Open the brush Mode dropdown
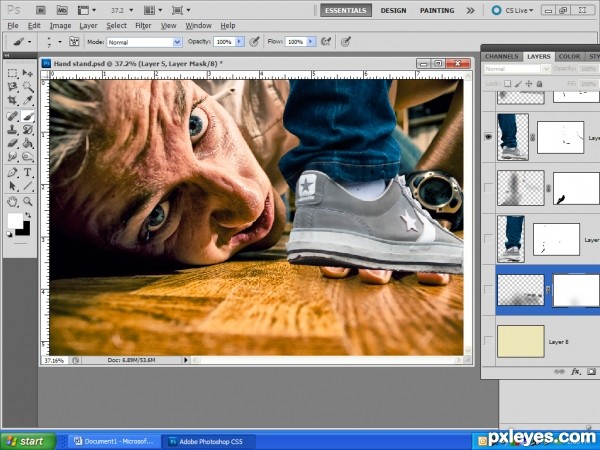Viewport: 600px width, 450px height. (144, 42)
